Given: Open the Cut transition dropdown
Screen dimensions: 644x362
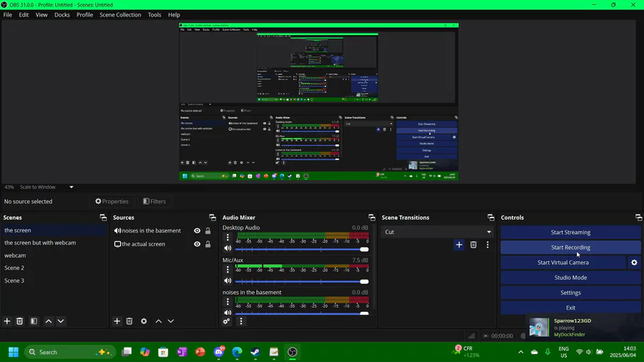Looking at the screenshot, I should [x=437, y=232].
